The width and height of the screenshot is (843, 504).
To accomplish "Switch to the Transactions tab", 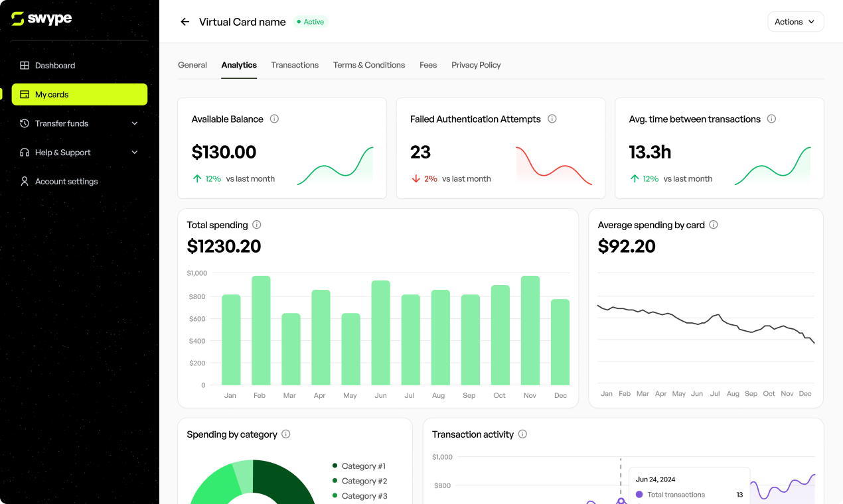I will pyautogui.click(x=295, y=65).
